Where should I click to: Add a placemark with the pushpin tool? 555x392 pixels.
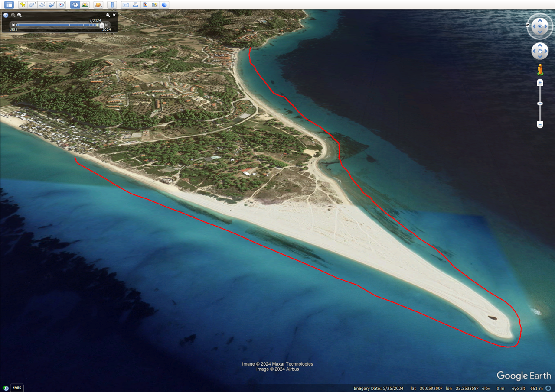pos(23,5)
